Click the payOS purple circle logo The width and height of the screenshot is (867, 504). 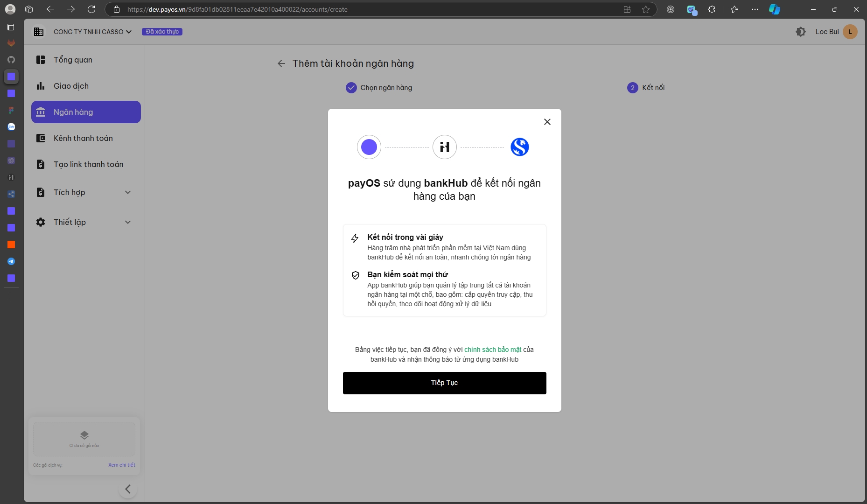369,147
